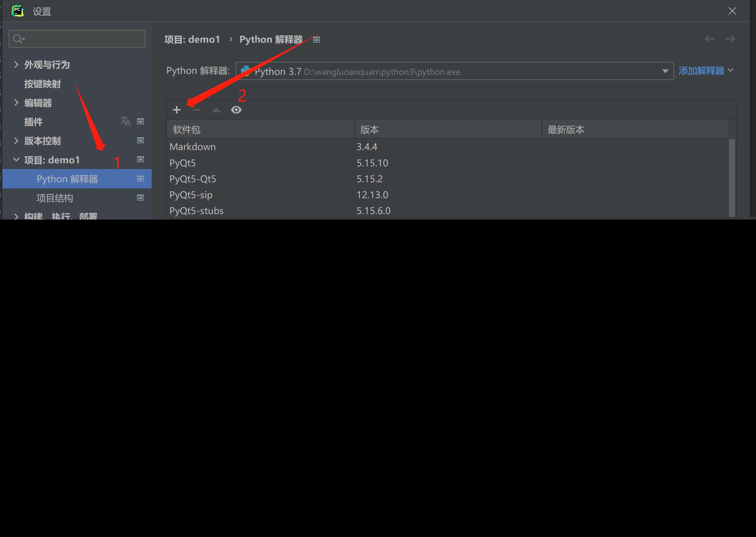Click the translate icon beside 插件
The width and height of the screenshot is (756, 537).
click(125, 121)
